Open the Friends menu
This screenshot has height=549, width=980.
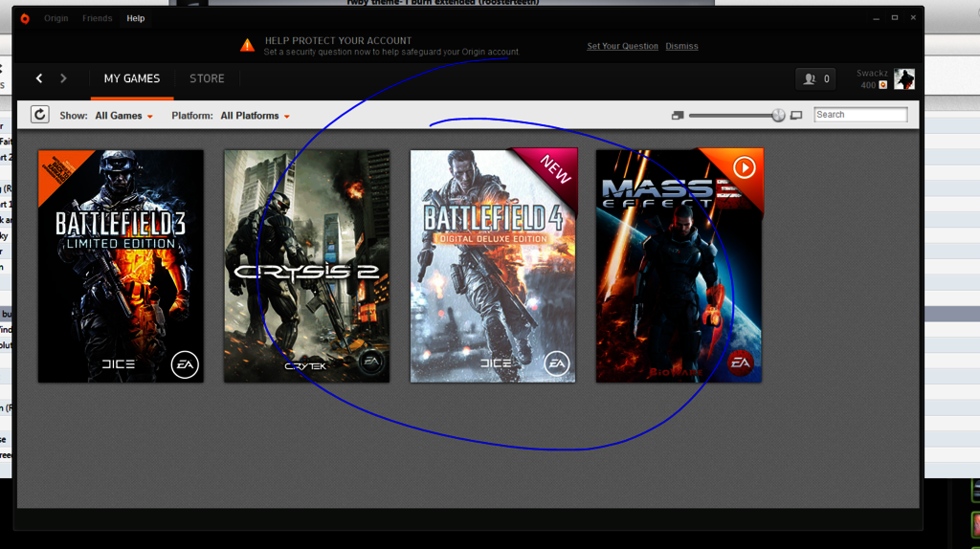[x=97, y=18]
